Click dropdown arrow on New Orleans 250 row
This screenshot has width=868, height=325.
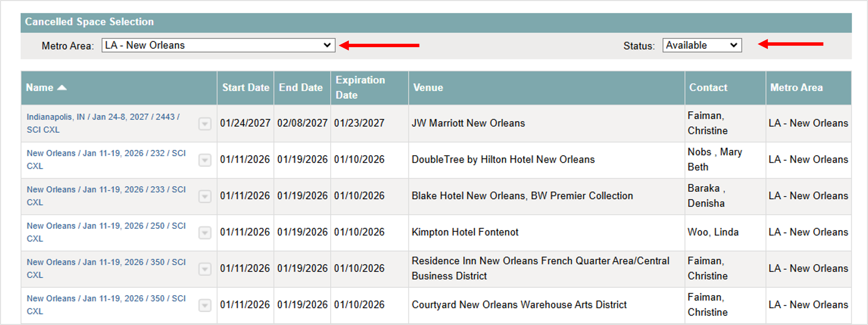(x=204, y=233)
